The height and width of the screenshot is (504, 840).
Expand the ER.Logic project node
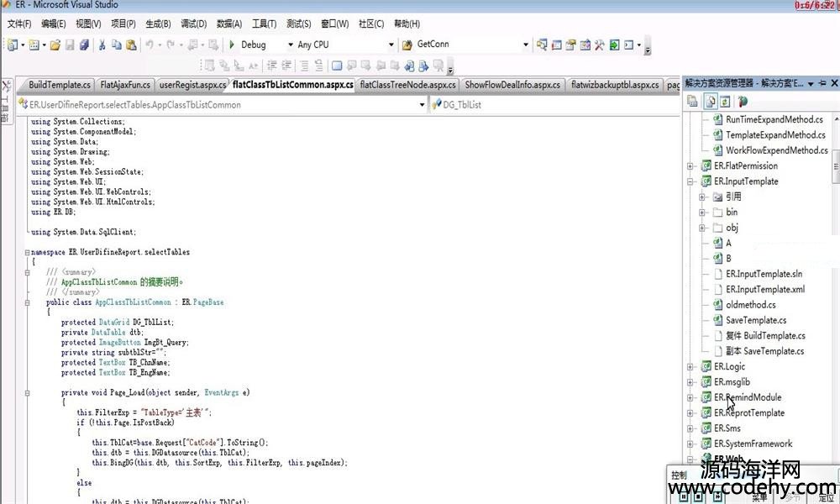click(x=690, y=366)
